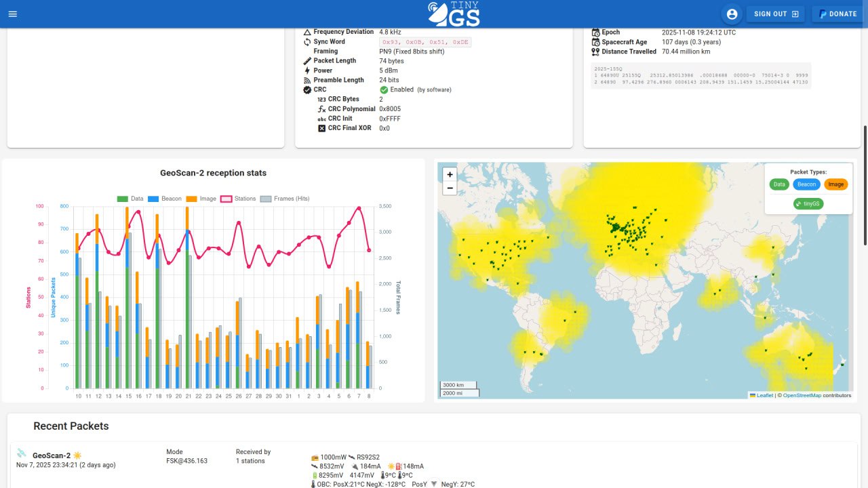The image size is (868, 488).
Task: Click the 'RS92S2' packet label
Action: (x=368, y=457)
